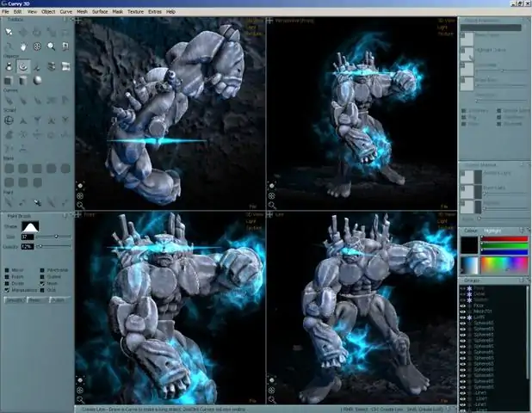This screenshot has width=532, height=413.
Task: Adjust the brush Size slider
Action: point(54,237)
